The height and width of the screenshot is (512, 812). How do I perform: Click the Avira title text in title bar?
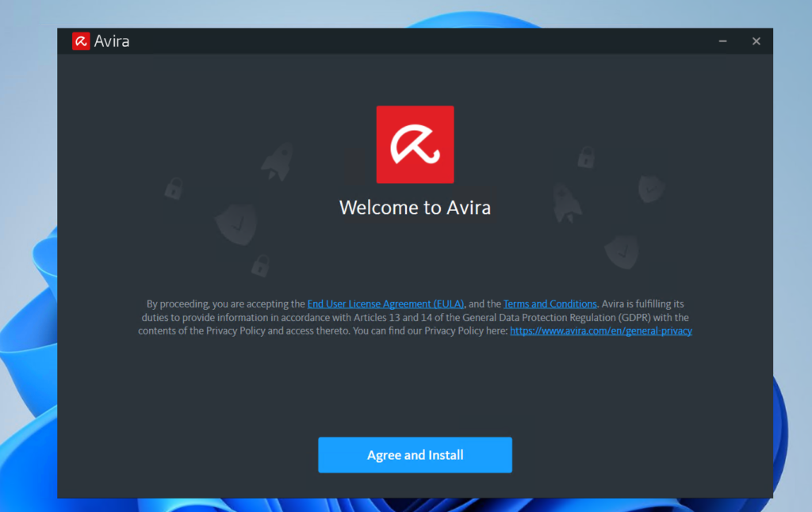click(x=112, y=41)
